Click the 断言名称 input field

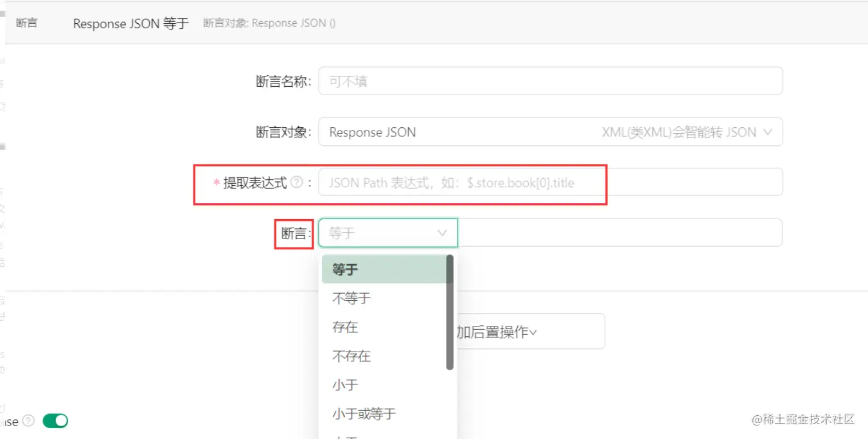pos(551,81)
